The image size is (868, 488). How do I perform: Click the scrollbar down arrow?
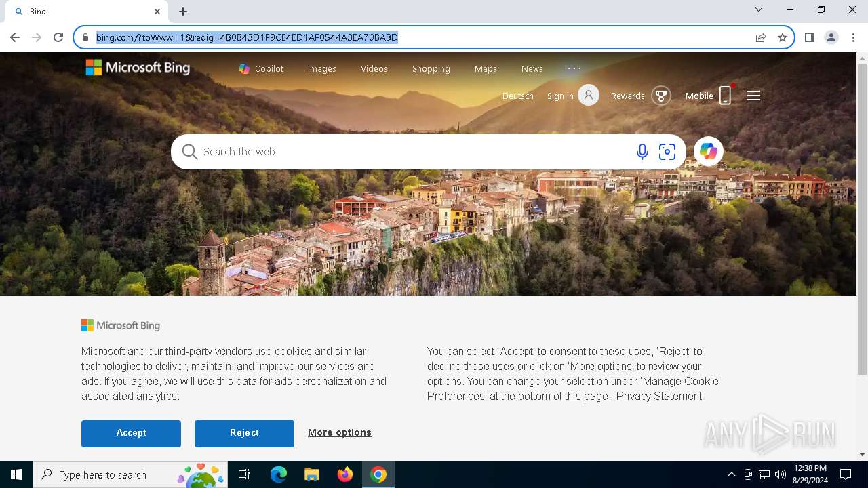(862, 455)
